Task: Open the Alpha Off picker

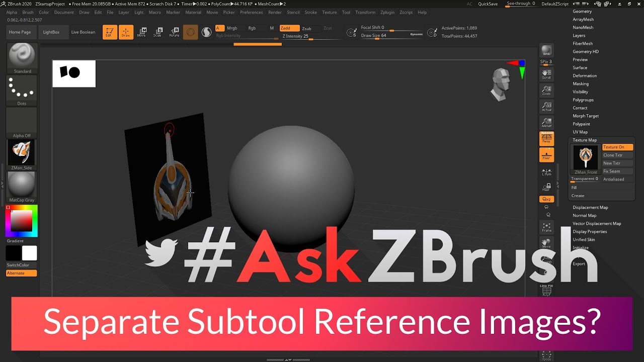Action: [x=22, y=123]
